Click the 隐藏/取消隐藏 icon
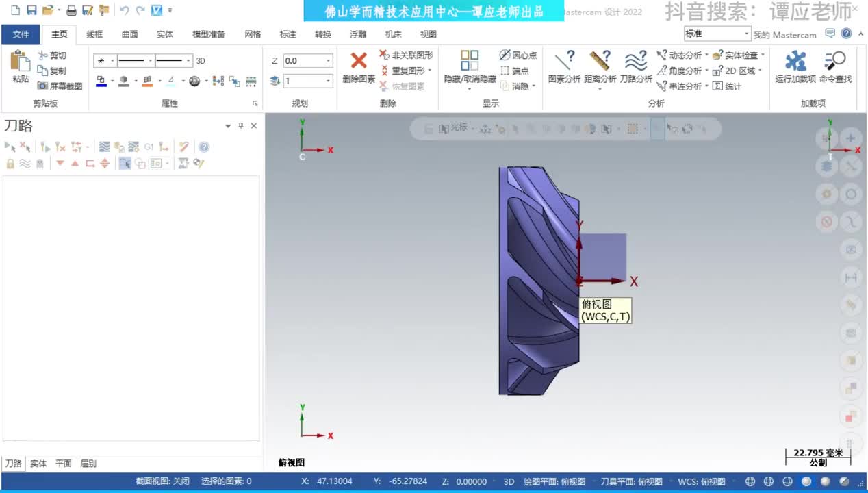 470,60
